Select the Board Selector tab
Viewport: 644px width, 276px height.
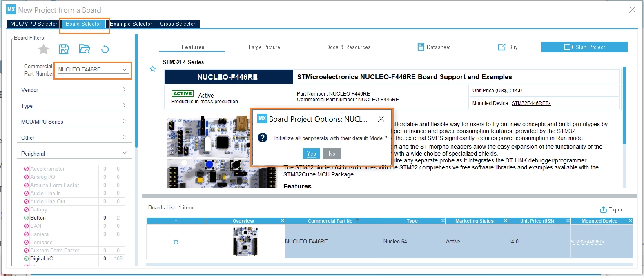tap(83, 24)
